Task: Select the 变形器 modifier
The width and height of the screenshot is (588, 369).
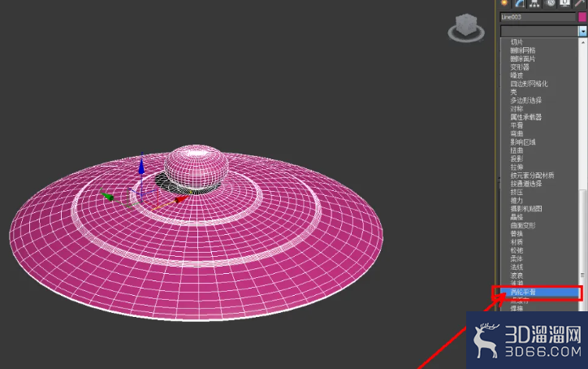Action: click(520, 67)
